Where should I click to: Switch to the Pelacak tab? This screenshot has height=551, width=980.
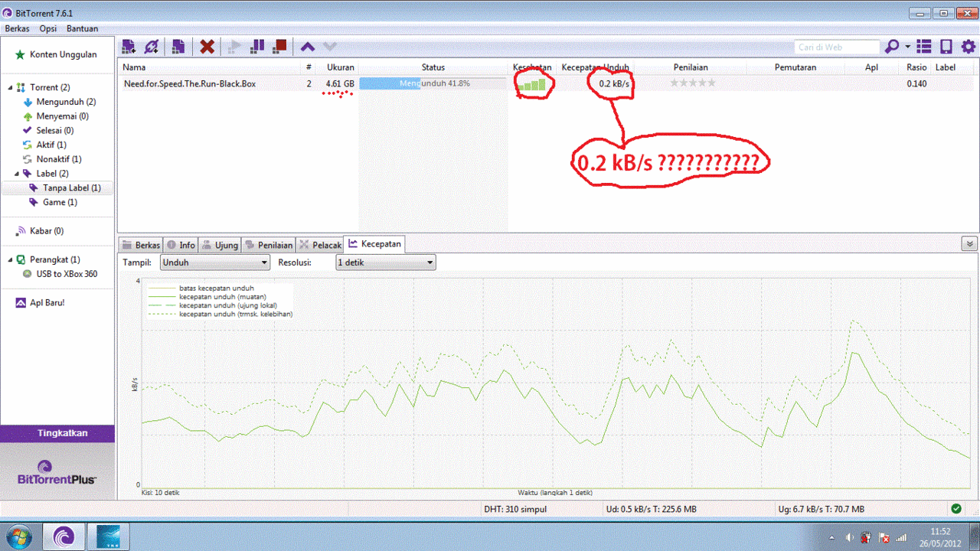coord(320,245)
